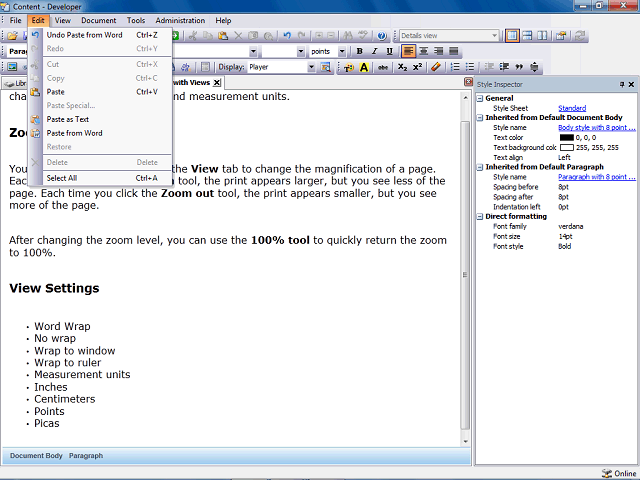Click the Help question mark icon
Viewport: 640px width, 480px height.
pos(382,36)
